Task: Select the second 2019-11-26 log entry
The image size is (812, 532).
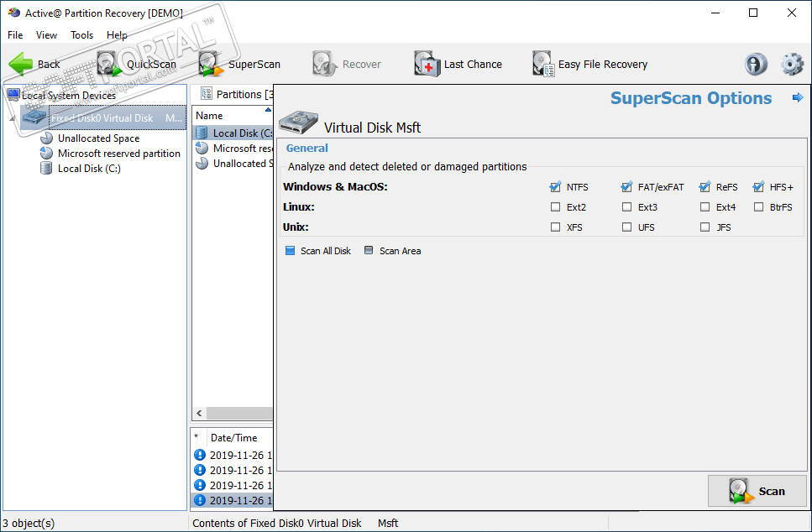Action: pyautogui.click(x=233, y=470)
